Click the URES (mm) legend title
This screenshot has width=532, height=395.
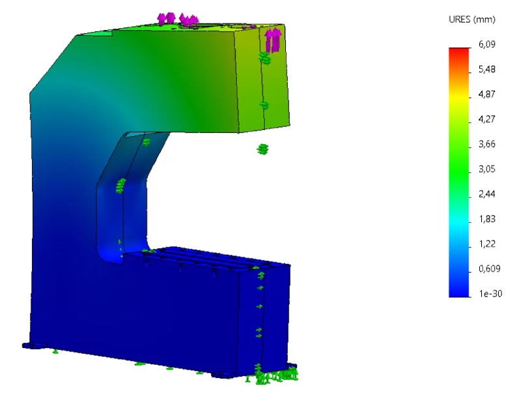[x=472, y=20]
